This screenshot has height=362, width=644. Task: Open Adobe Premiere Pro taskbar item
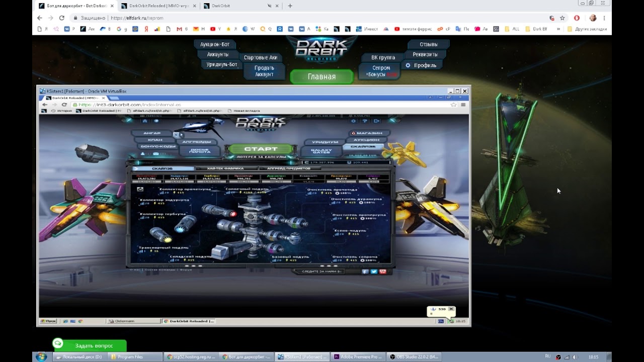358,357
